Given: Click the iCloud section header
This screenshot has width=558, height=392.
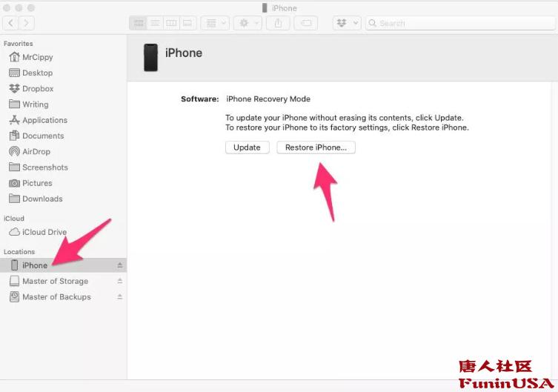Looking at the screenshot, I should pyautogui.click(x=14, y=219).
